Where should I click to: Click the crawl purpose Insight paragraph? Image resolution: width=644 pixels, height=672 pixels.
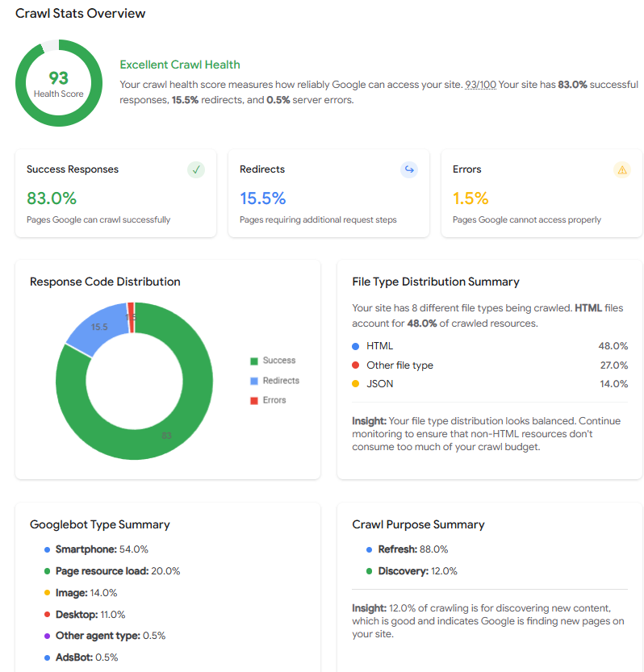coord(488,621)
